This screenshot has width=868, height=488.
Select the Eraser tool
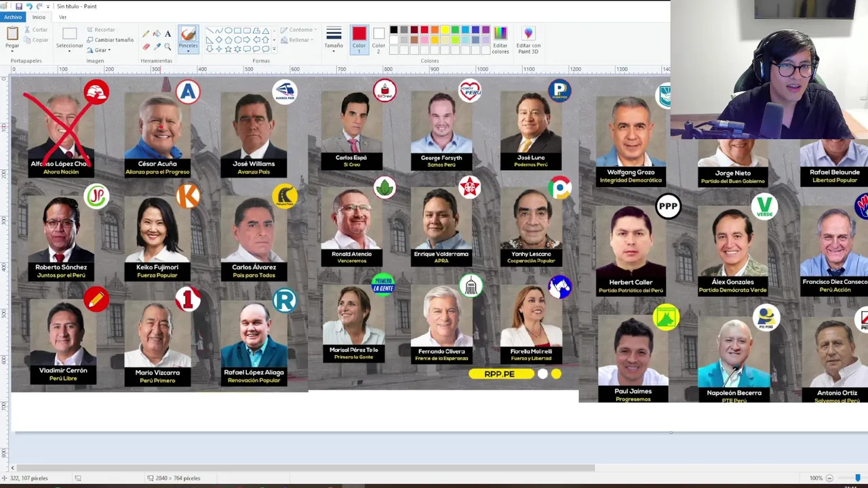pyautogui.click(x=146, y=47)
